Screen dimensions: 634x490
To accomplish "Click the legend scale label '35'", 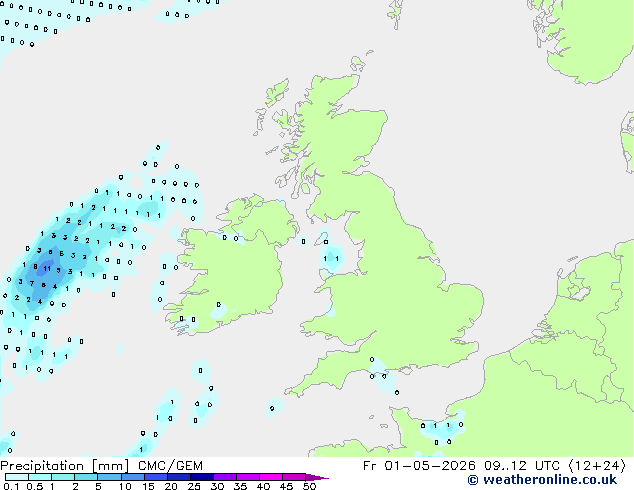I will [240, 486].
